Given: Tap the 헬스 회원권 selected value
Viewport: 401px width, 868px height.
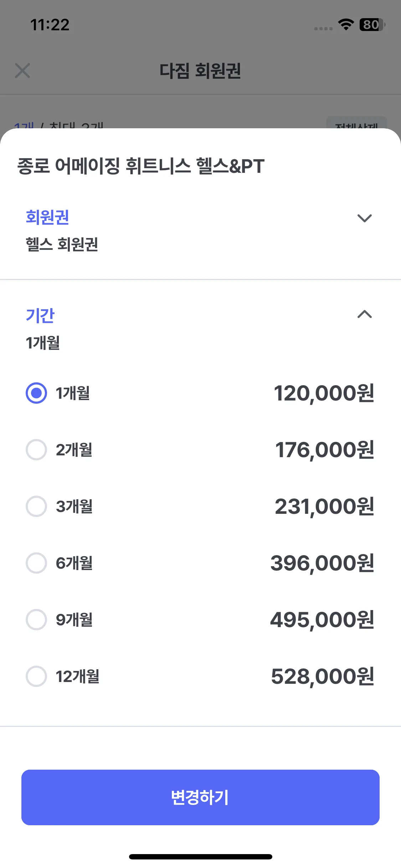Looking at the screenshot, I should 62,244.
